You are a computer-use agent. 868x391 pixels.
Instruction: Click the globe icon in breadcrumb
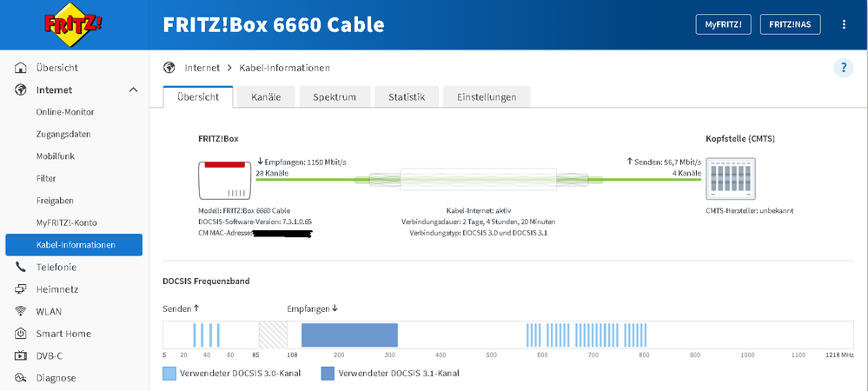click(x=170, y=68)
